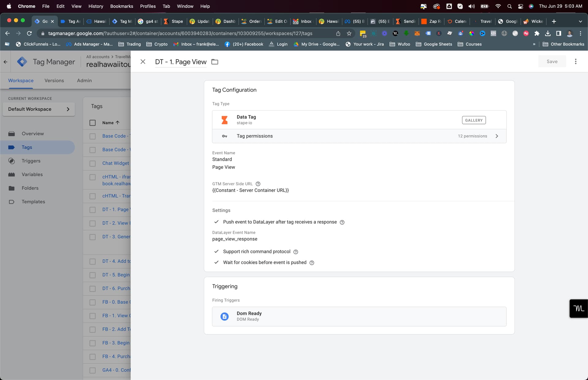Expand the tab search dropdown arrow
Viewport: 588px width, 380px height.
point(580,21)
